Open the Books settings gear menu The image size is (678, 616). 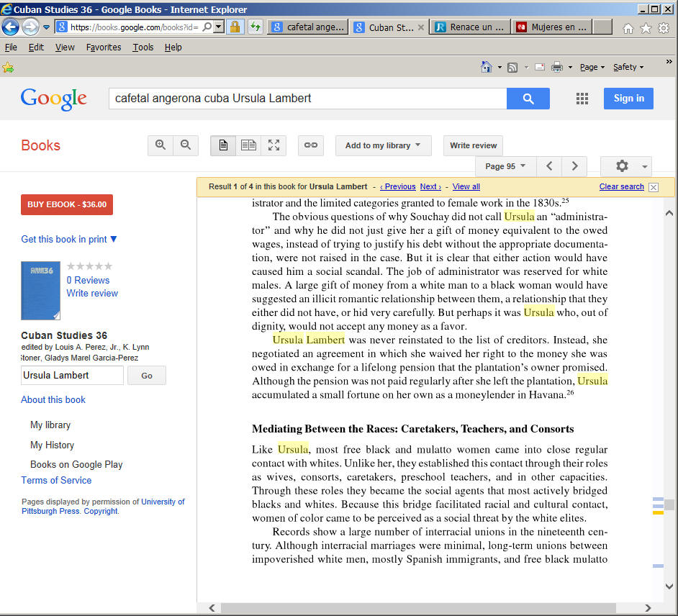coord(626,166)
